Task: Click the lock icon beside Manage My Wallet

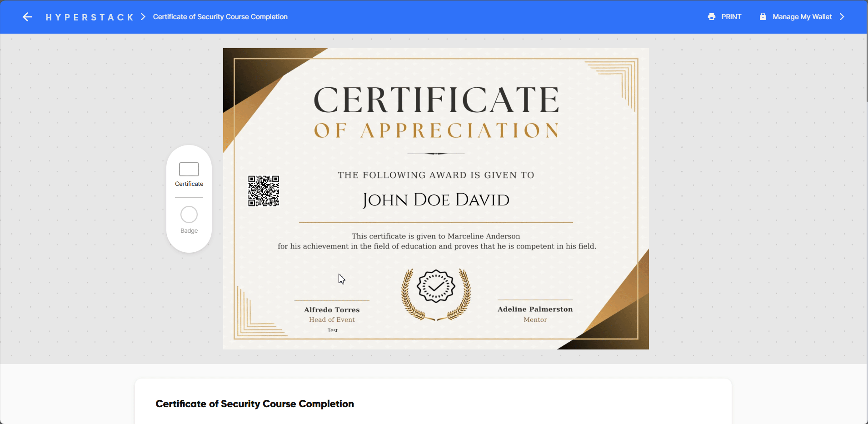Action: (763, 17)
